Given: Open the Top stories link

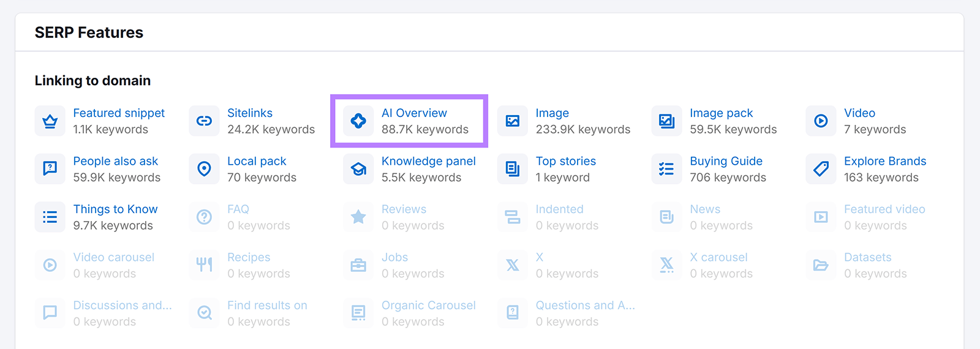Looking at the screenshot, I should [565, 161].
